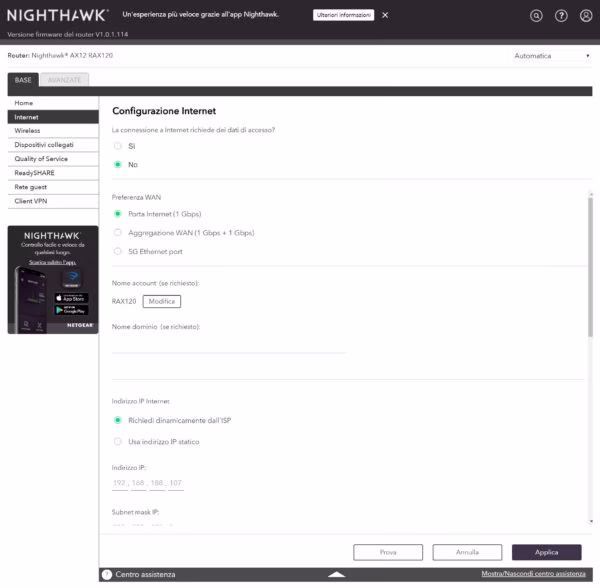600x588 pixels.
Task: Switch to the AVANZATE tab
Action: click(x=64, y=80)
